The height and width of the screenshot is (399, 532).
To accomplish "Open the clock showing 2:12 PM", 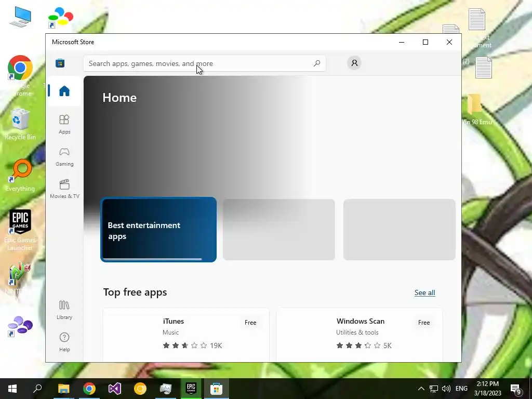I will 487,389.
